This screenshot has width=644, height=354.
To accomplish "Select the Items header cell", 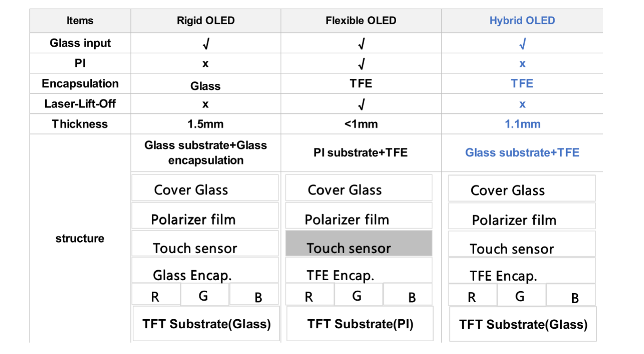I will pyautogui.click(x=80, y=21).
